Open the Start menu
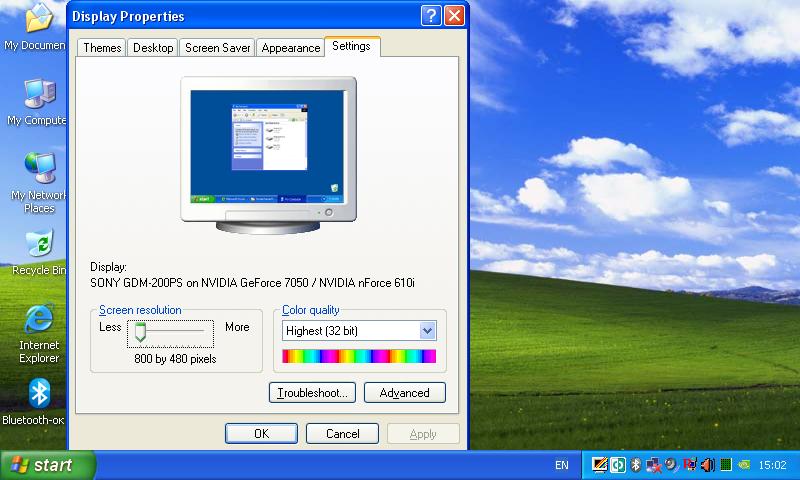The width and height of the screenshot is (800, 480). (47, 465)
